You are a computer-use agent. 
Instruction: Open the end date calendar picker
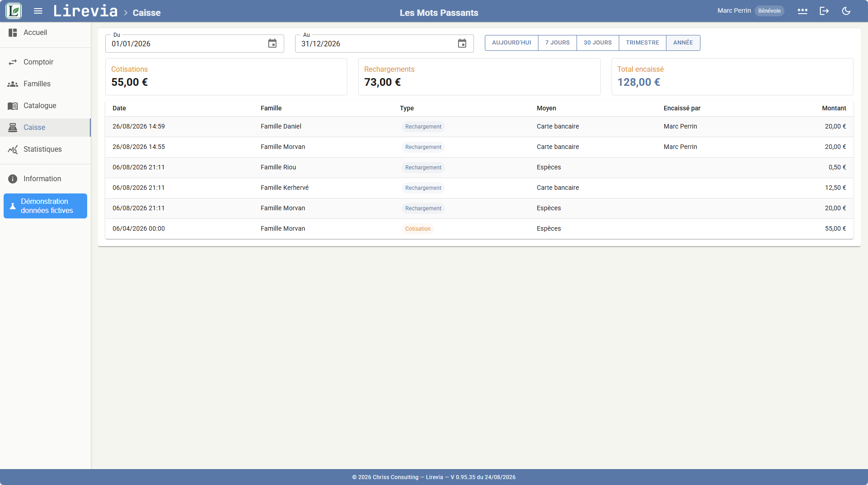pos(462,44)
